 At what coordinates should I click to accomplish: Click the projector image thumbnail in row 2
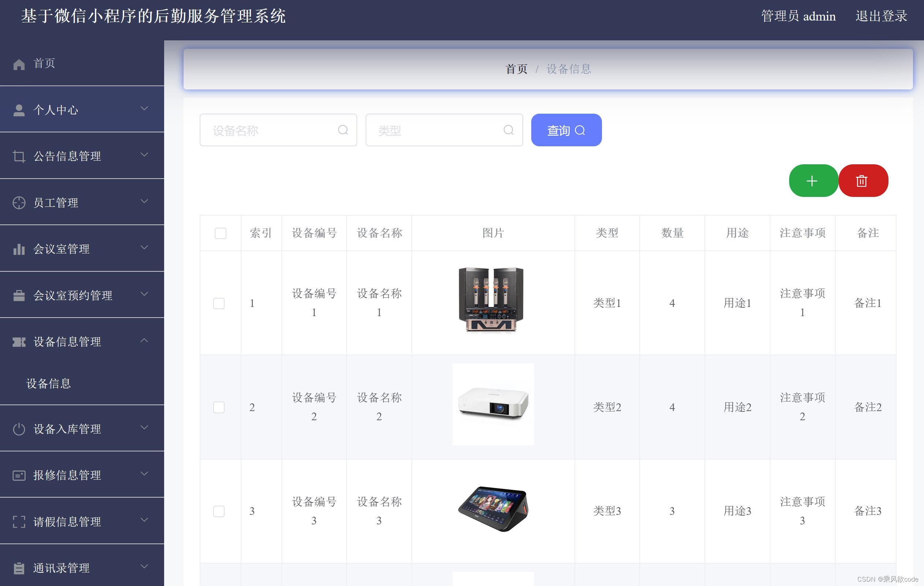pos(493,404)
